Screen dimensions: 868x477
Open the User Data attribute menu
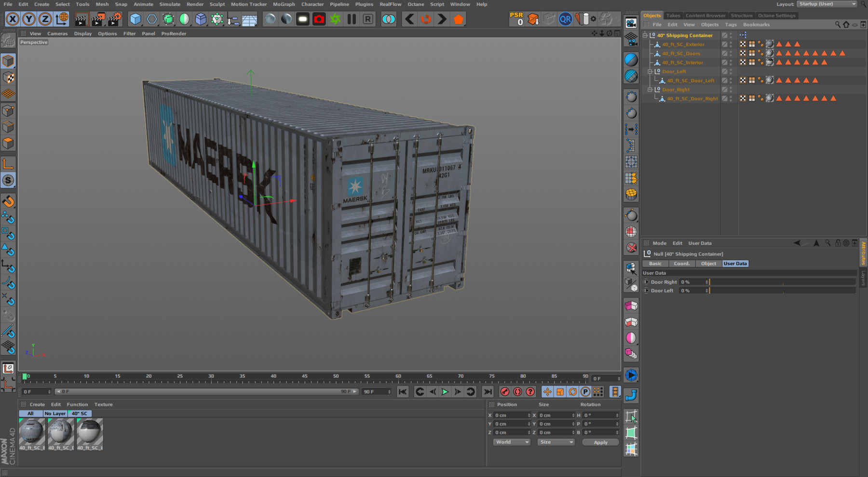click(700, 243)
